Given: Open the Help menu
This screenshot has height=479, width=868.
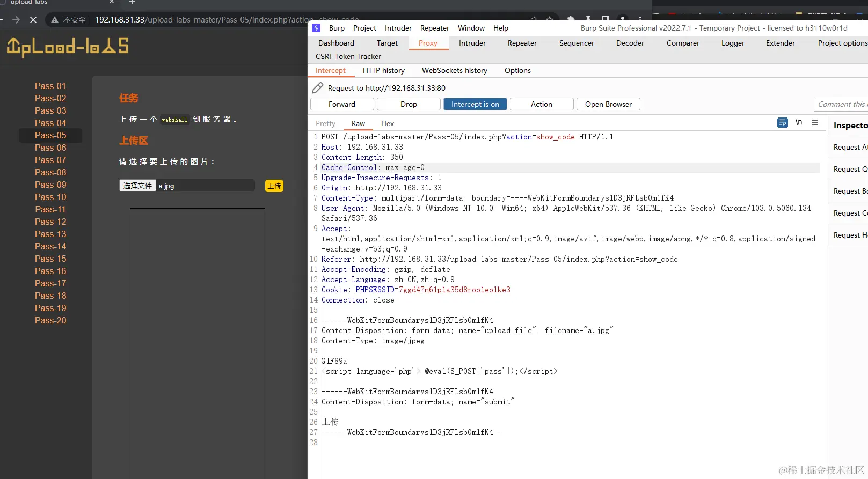Looking at the screenshot, I should pyautogui.click(x=501, y=28).
